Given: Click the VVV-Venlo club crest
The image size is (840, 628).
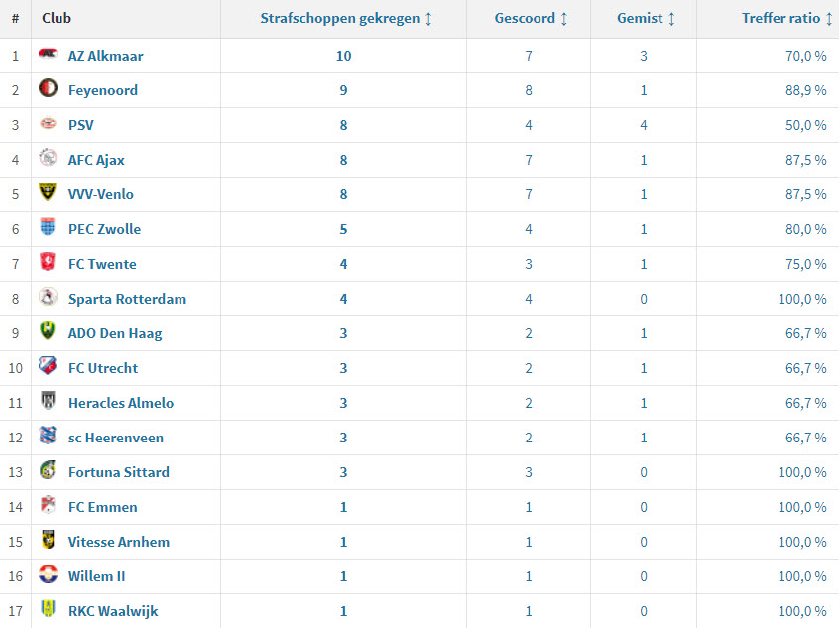Looking at the screenshot, I should click(x=48, y=193).
